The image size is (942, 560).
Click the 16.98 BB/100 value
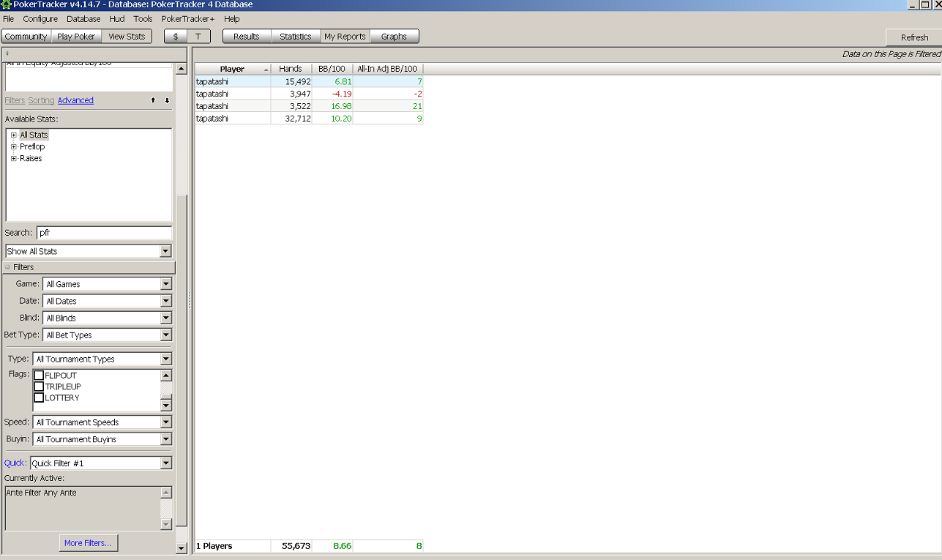click(340, 106)
